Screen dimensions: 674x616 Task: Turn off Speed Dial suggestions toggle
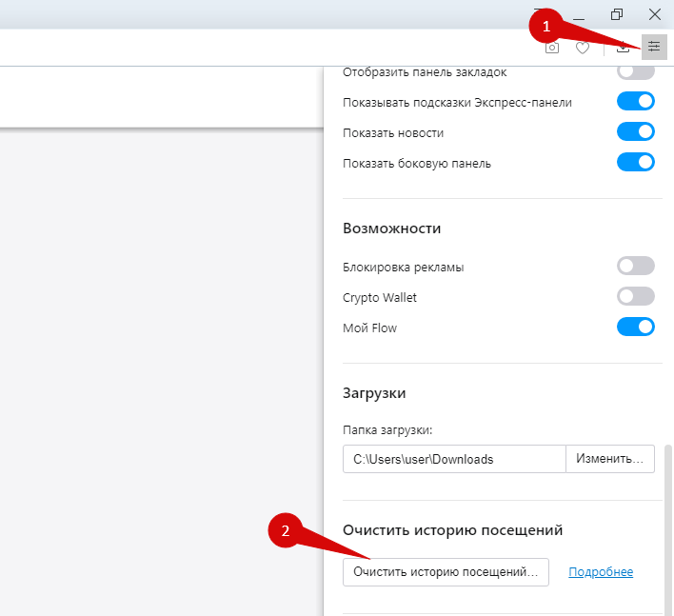pos(636,102)
